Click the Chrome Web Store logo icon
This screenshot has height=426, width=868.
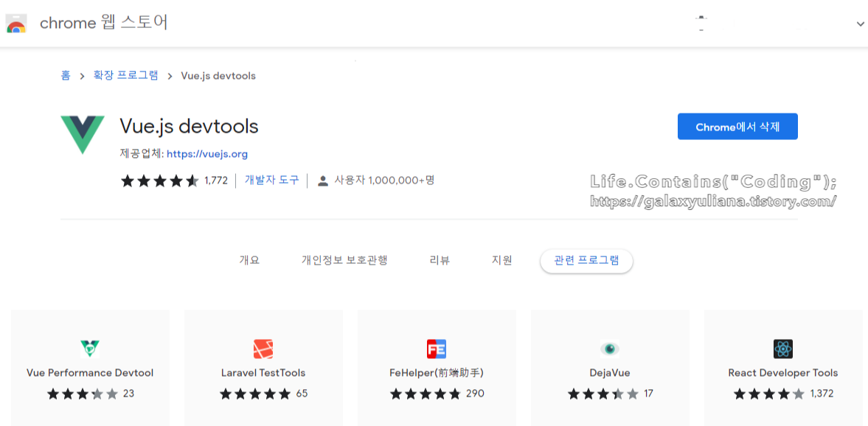[16, 24]
